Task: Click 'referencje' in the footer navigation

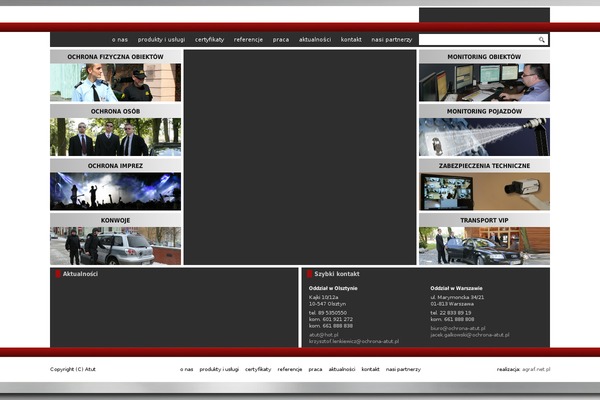Action: [x=290, y=369]
